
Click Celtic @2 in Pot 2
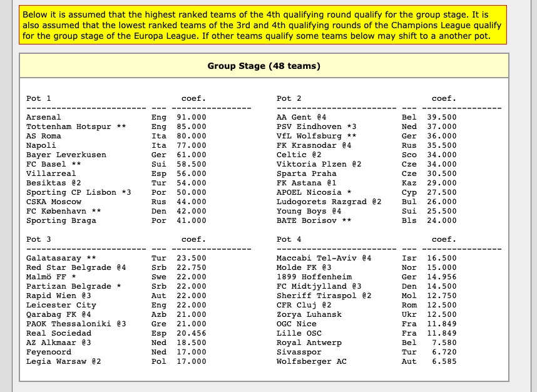(299, 155)
